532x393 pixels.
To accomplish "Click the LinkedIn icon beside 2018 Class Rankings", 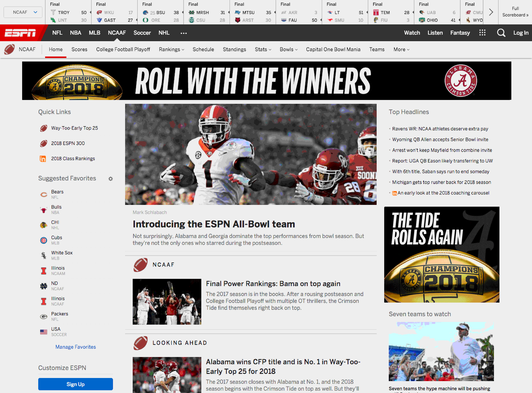I will click(44, 159).
